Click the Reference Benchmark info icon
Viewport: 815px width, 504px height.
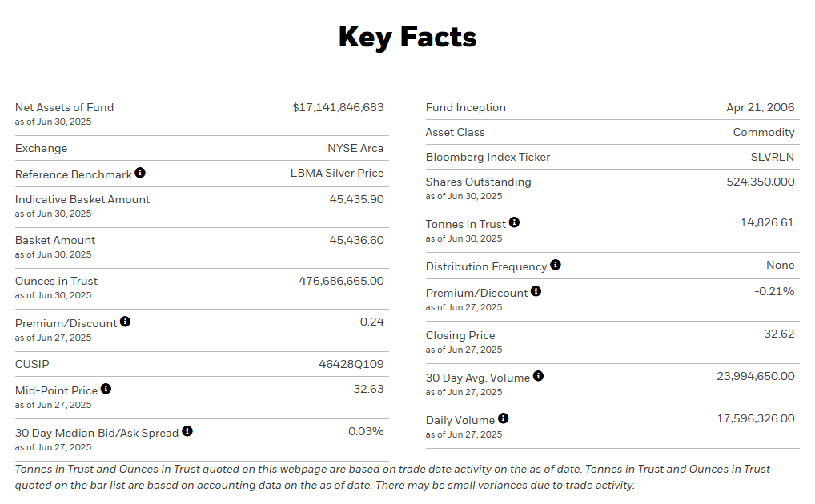pyautogui.click(x=140, y=173)
